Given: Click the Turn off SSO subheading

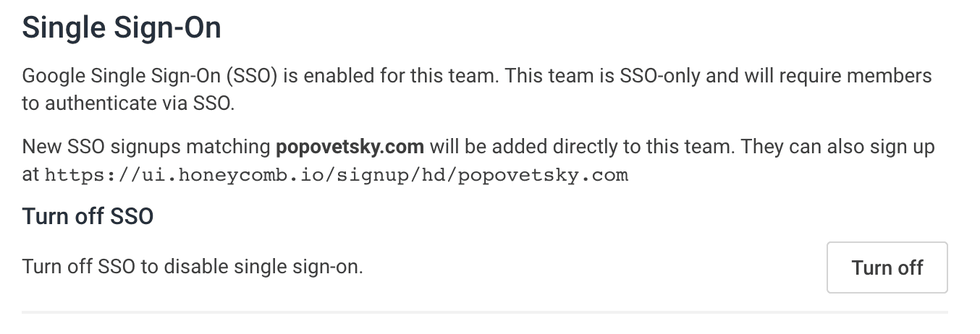Looking at the screenshot, I should click(88, 216).
